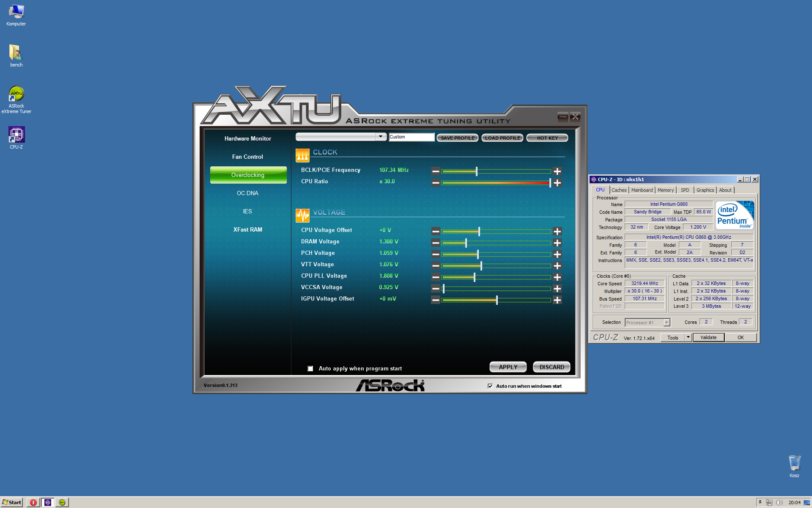Open the volume icon in system tray
The width and height of the screenshot is (812, 508).
point(779,502)
